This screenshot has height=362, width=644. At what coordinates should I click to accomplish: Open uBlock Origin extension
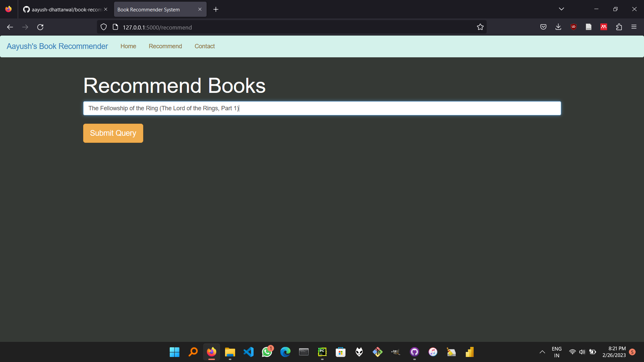point(573,27)
